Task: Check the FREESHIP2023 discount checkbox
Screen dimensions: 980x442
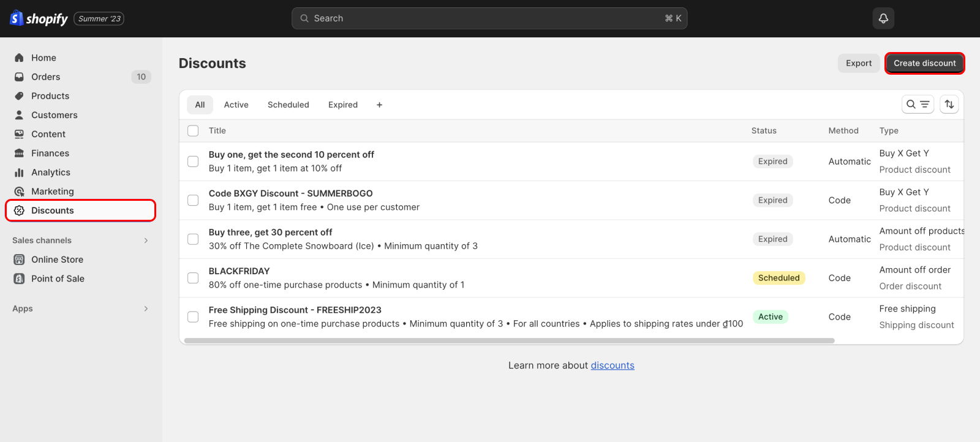Action: (193, 317)
